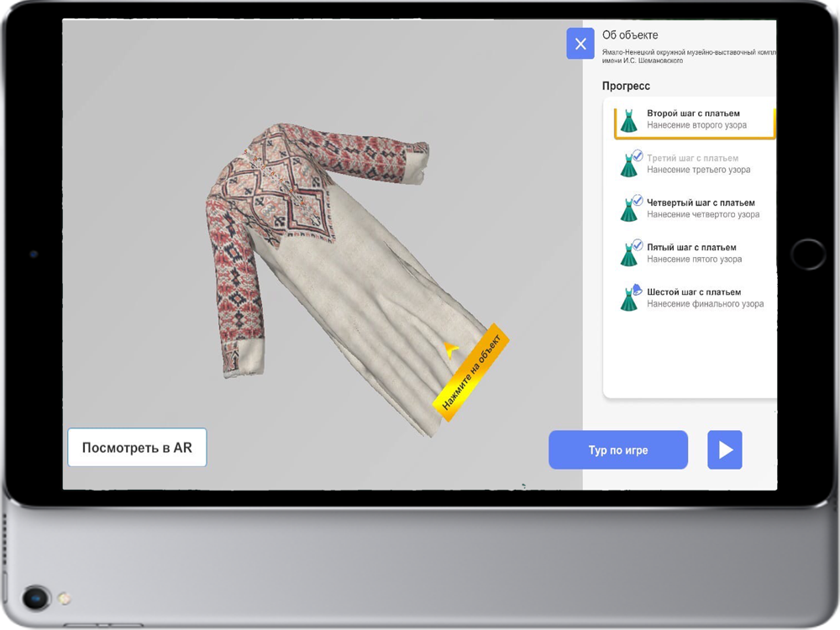This screenshot has width=840, height=630.
Task: Click 'Нанесение третьего узора' text
Action: 699,170
